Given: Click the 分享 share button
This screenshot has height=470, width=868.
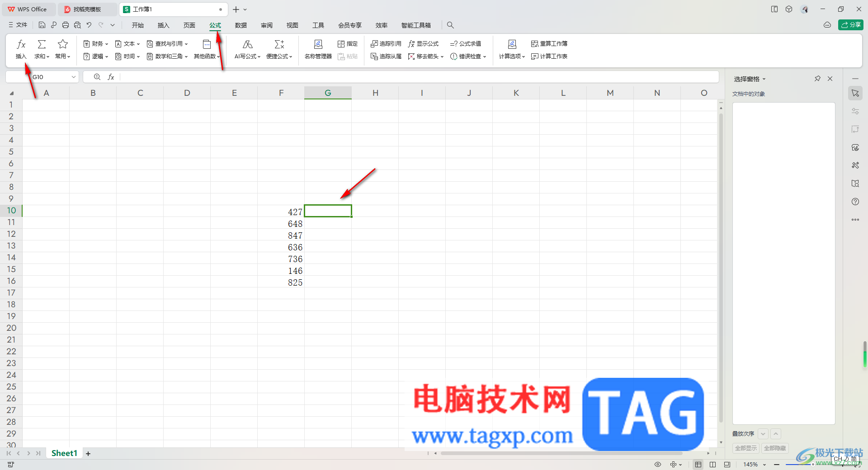Looking at the screenshot, I should pyautogui.click(x=851, y=25).
